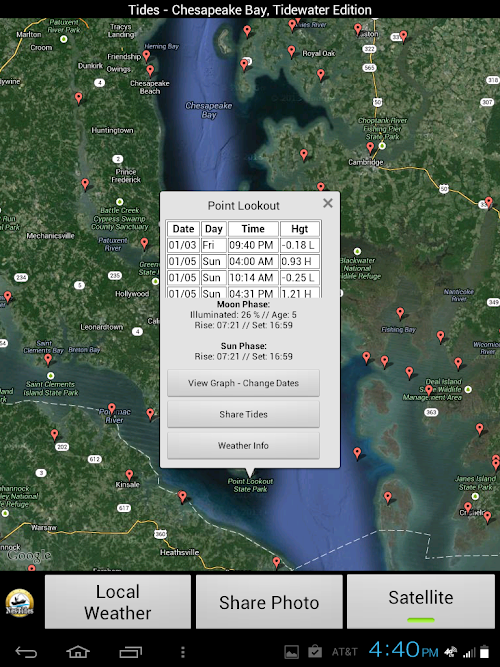Select the 10:14 AM tide time cell
500x667 pixels.
pyautogui.click(x=253, y=277)
